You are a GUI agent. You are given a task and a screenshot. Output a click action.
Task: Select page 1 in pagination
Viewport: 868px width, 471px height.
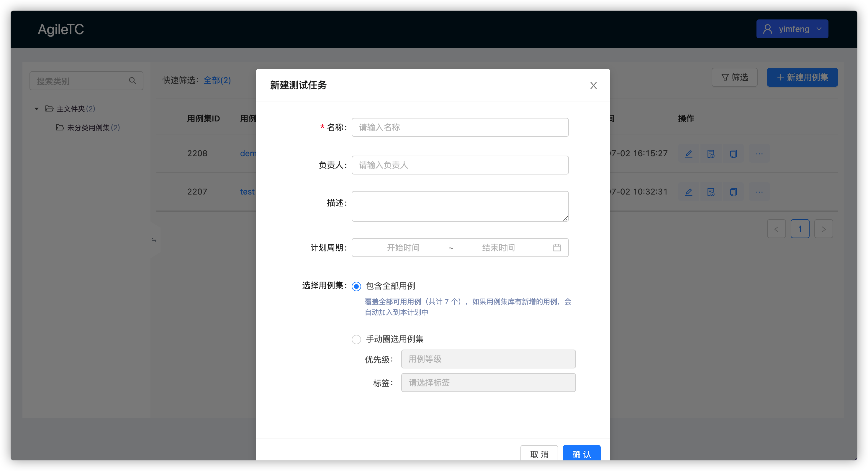pyautogui.click(x=800, y=229)
